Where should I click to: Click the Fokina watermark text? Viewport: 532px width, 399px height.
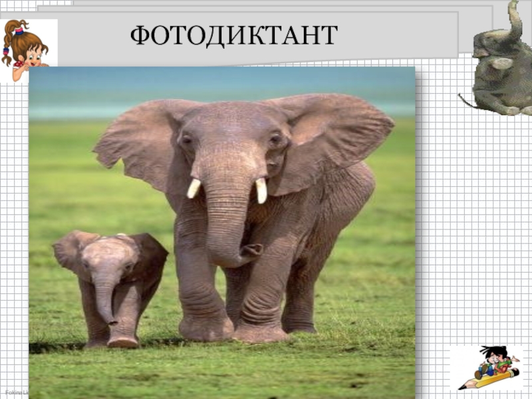(x=13, y=394)
